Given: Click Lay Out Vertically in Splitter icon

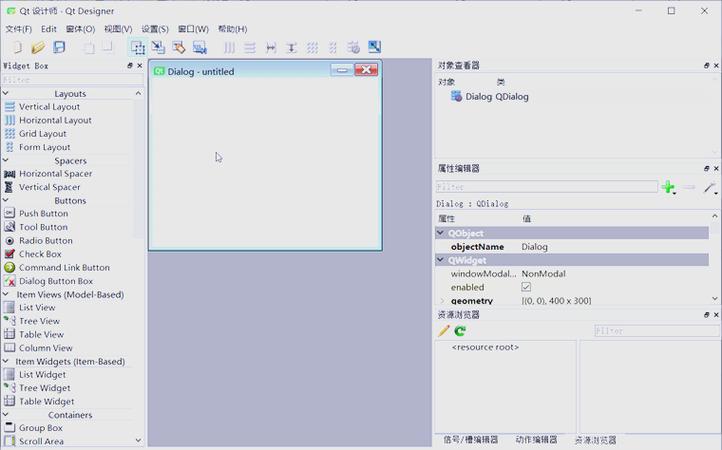Looking at the screenshot, I should point(291,47).
